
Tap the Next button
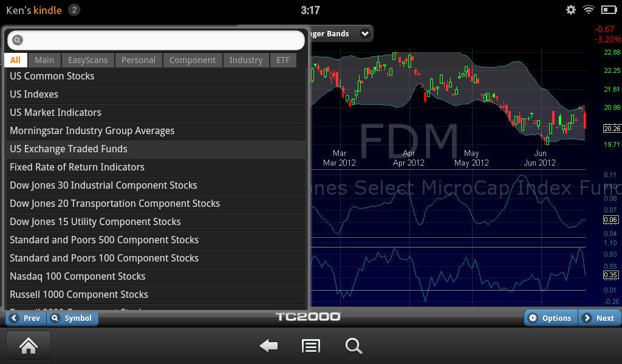pyautogui.click(x=599, y=317)
